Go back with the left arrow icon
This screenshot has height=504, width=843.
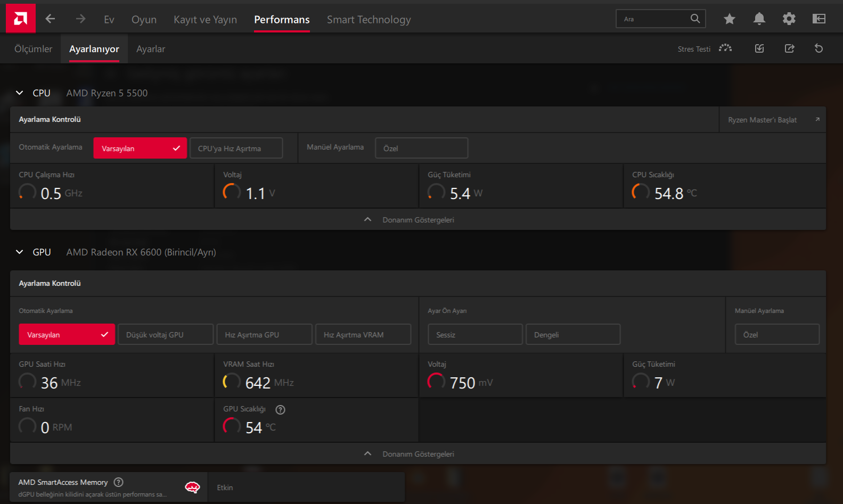[x=50, y=19]
